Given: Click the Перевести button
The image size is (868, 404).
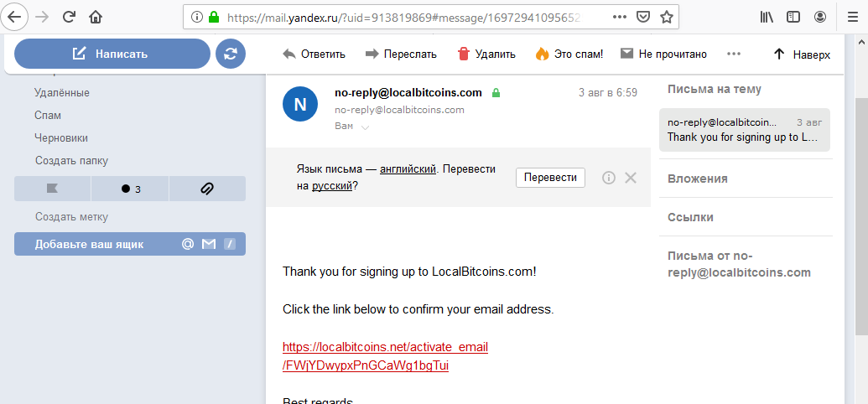Looking at the screenshot, I should [x=550, y=178].
